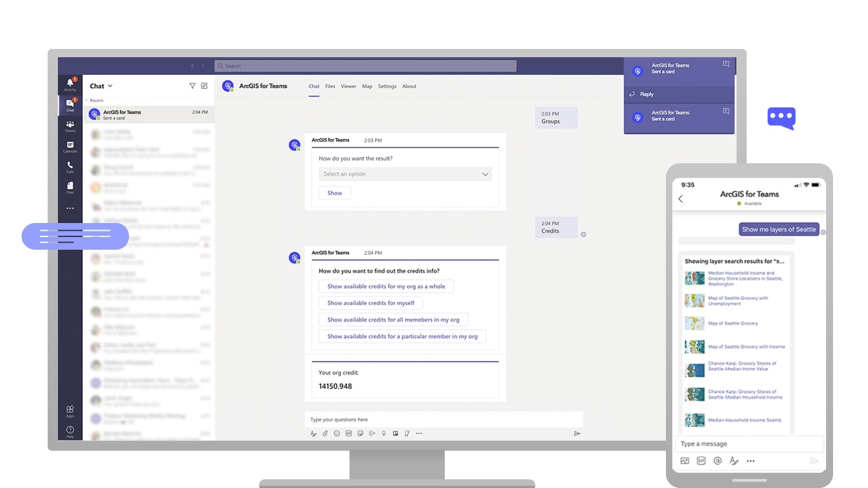Screen dimensions: 868x488
Task: Open more compose options ellipsis on desktop
Action: pos(419,433)
